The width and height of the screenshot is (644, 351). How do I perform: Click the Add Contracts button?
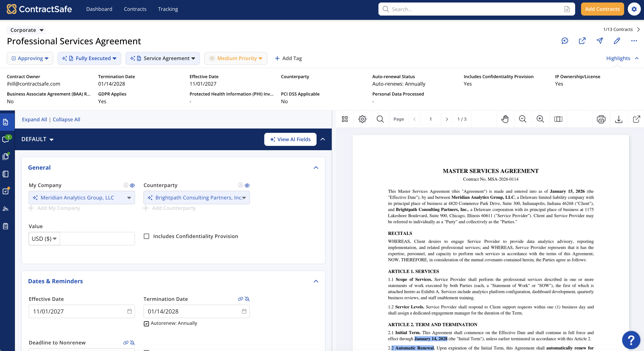tap(602, 9)
